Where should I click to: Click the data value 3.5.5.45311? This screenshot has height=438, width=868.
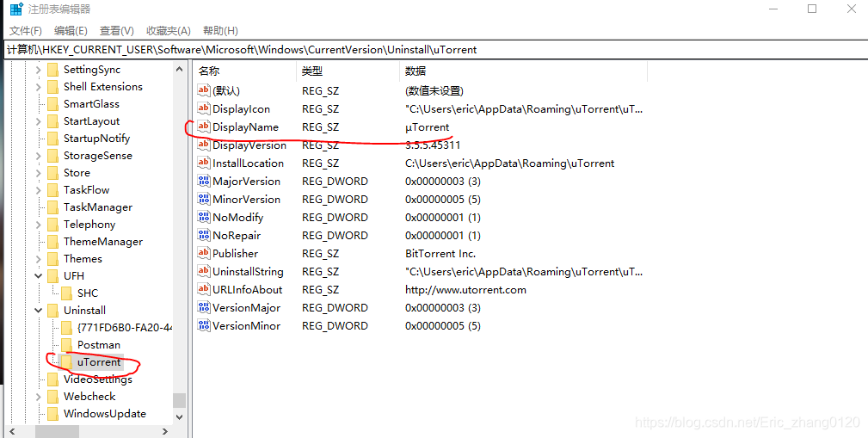[433, 145]
